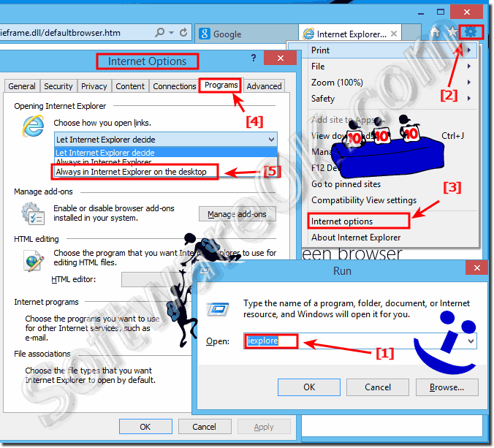Click the Refresh icon in address bar

point(183,32)
